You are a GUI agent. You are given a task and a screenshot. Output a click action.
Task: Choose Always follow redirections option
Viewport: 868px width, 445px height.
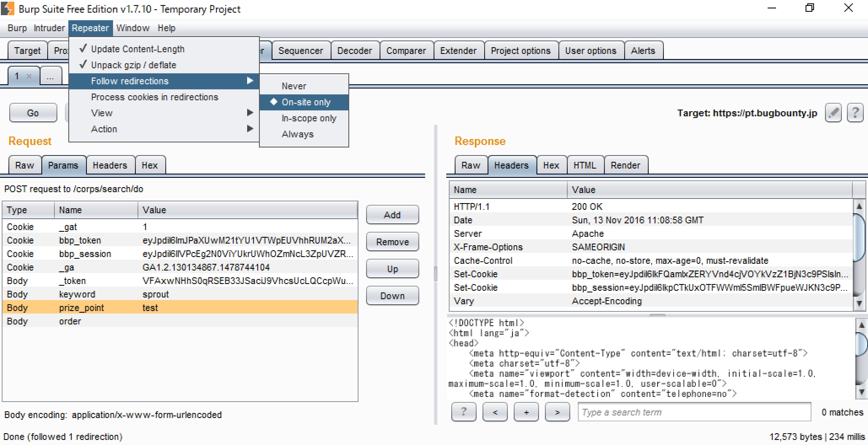coord(297,134)
